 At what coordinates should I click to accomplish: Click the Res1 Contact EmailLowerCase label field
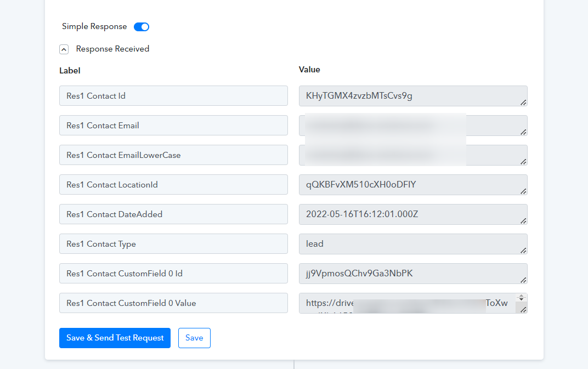pyautogui.click(x=174, y=155)
